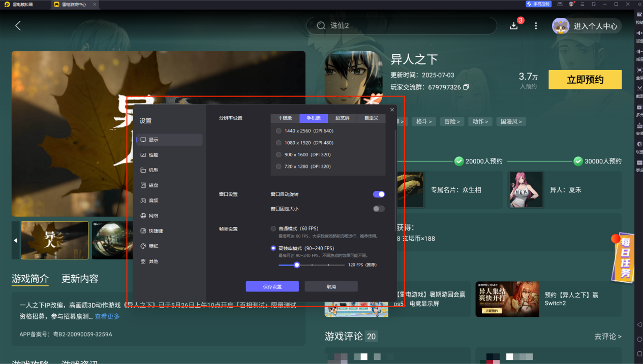This screenshot has height=364, width=643.
Task: Select the maple leaf 异人 thumbnail
Action: pyautogui.click(x=55, y=240)
